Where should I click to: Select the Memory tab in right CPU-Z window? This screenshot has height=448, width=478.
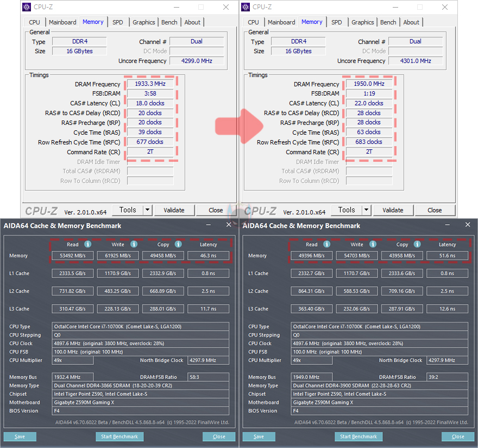pyautogui.click(x=312, y=22)
